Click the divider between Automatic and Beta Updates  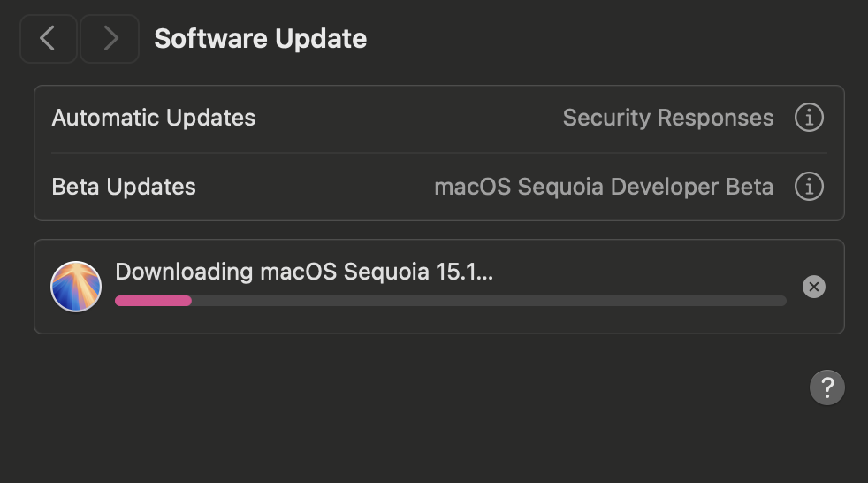439,153
